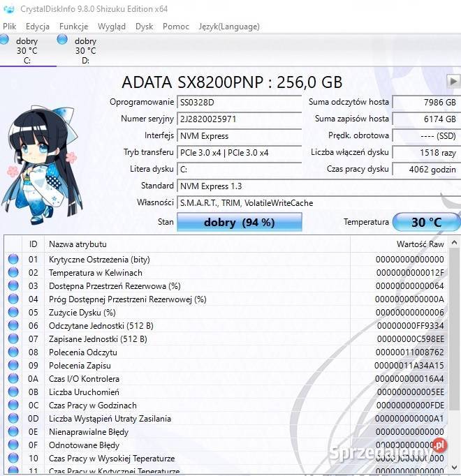Image resolution: width=461 pixels, height=476 pixels.
Task: Click raw value 00000000005EE
Action: coord(410,392)
